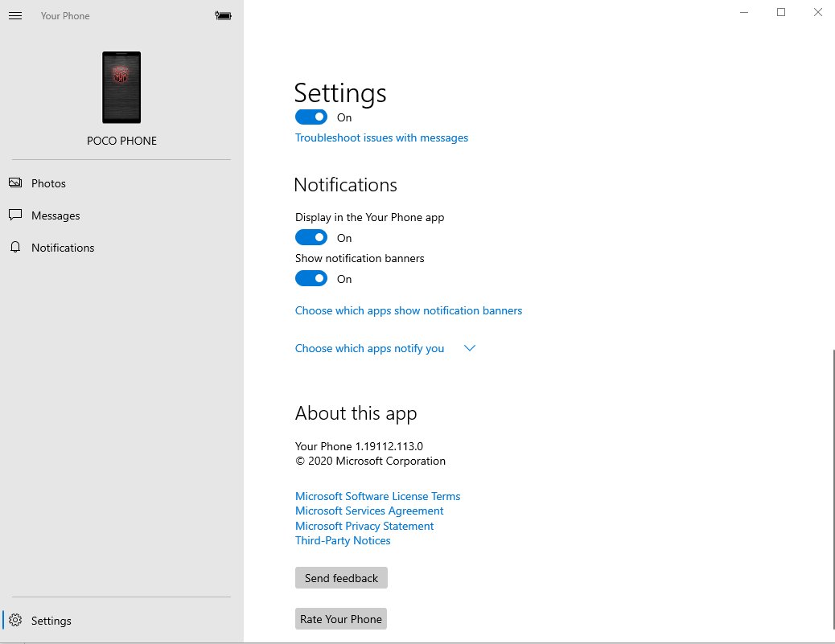Click the Notifications bell icon
The image size is (835, 644).
15,248
